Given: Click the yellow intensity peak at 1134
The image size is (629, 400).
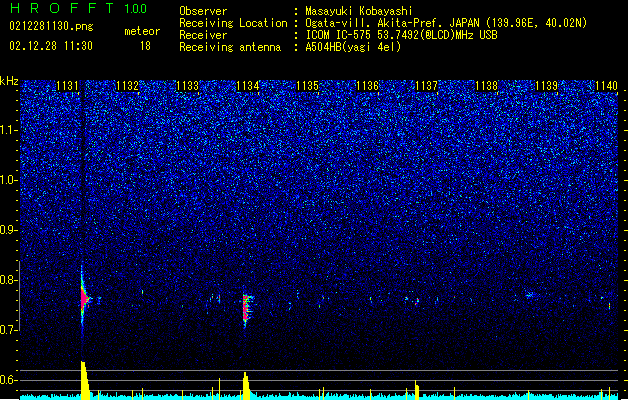Looking at the screenshot, I should point(246,386).
